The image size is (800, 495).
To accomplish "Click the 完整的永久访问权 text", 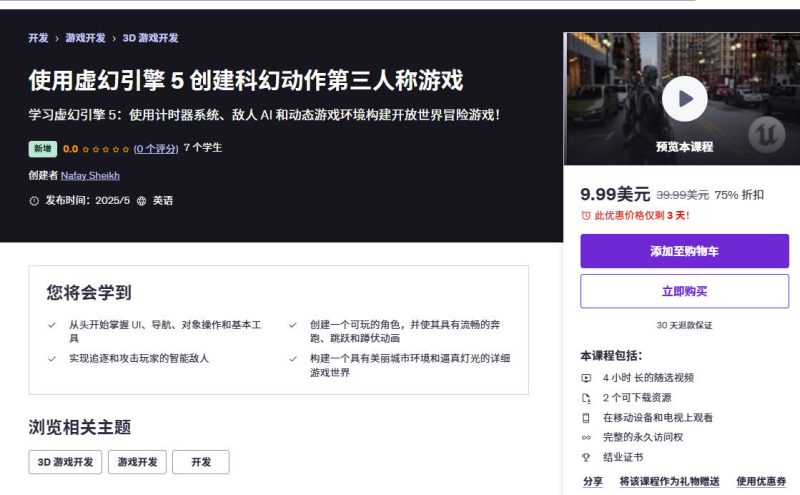I will (x=643, y=437).
